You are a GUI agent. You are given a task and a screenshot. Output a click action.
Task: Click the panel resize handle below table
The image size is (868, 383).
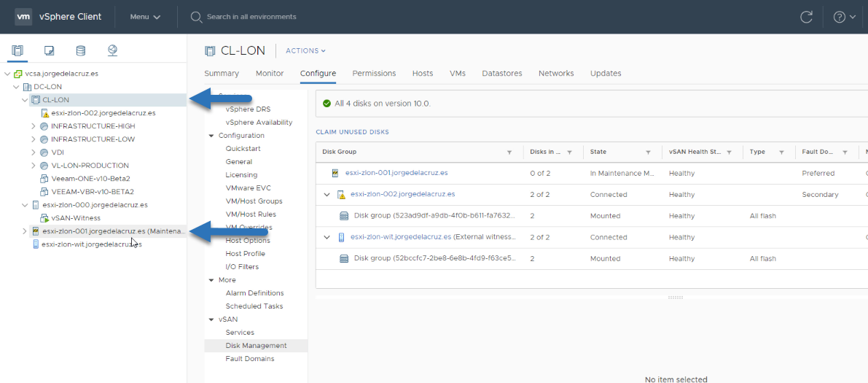tap(676, 298)
